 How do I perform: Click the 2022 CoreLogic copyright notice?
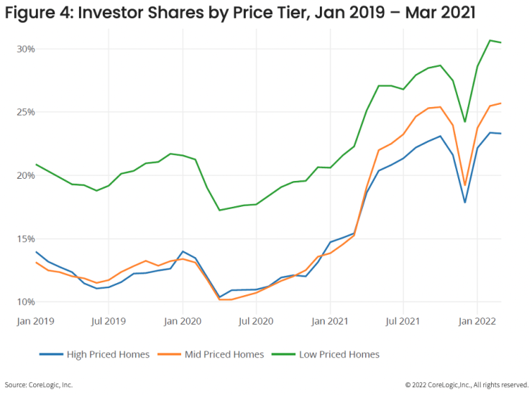tap(467, 385)
